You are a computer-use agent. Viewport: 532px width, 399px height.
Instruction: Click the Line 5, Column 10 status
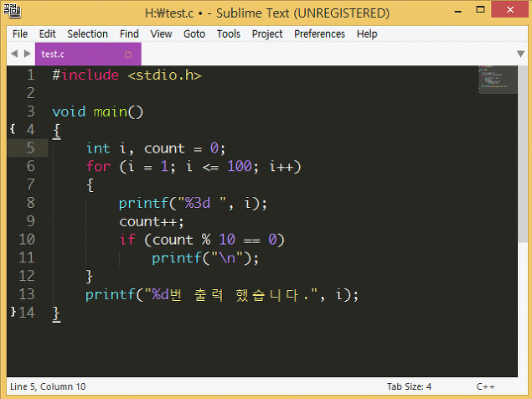48,386
